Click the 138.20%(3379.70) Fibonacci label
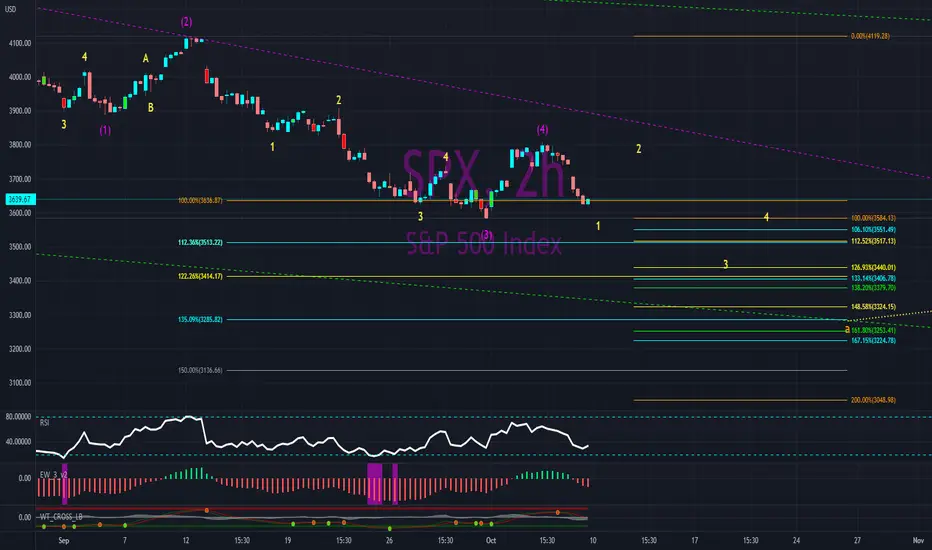932x550 pixels. 873,288
